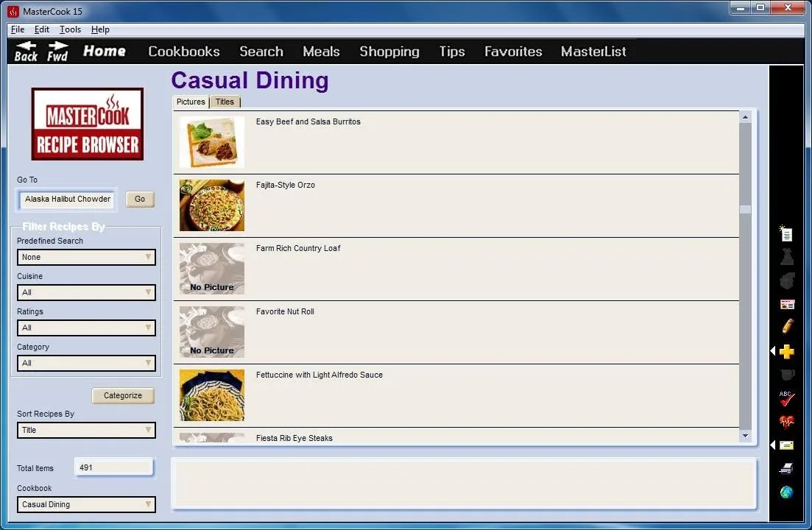This screenshot has height=530, width=812.
Task: Switch to the Titles tab
Action: [225, 102]
